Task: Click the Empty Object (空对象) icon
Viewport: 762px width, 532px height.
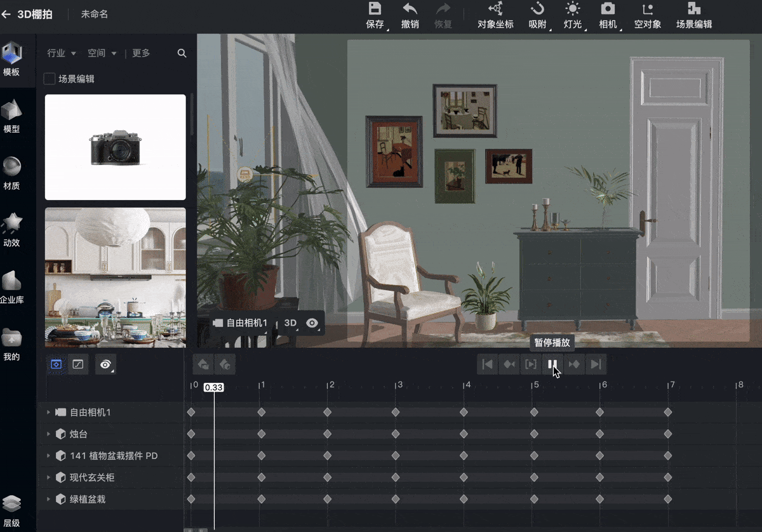Action: tap(648, 9)
